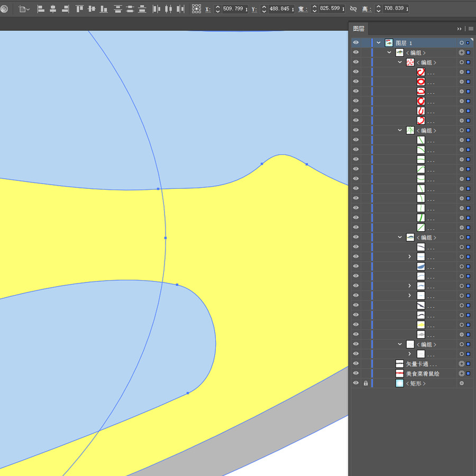476x476 pixels.
Task: Click the 图层 1 layer thumbnail
Action: (389, 43)
